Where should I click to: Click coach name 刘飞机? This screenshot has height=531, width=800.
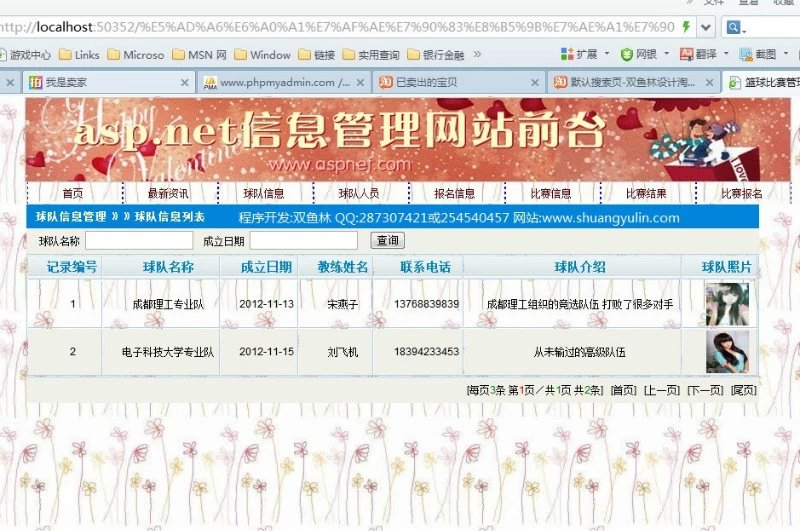[343, 352]
